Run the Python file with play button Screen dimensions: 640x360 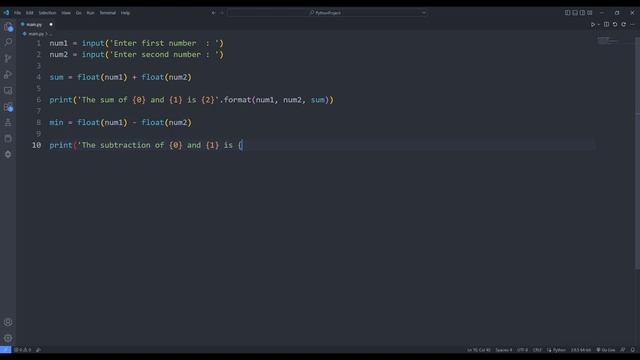coord(593,24)
